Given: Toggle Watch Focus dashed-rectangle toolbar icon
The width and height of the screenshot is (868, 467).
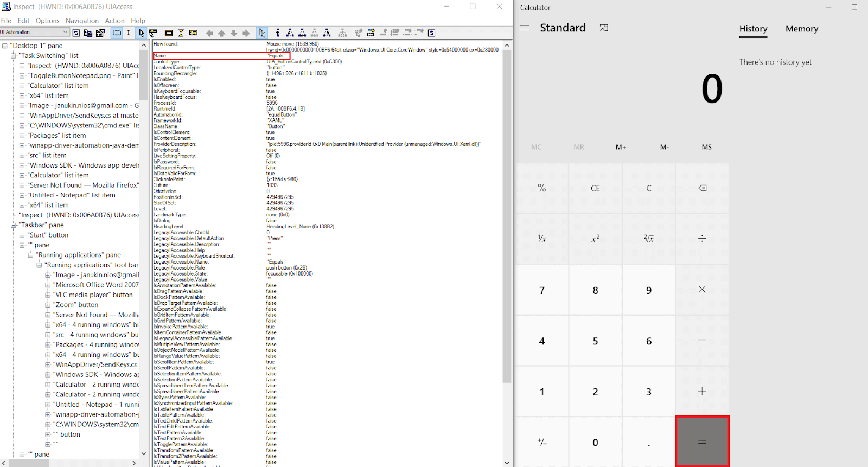Looking at the screenshot, I should coord(117,33).
